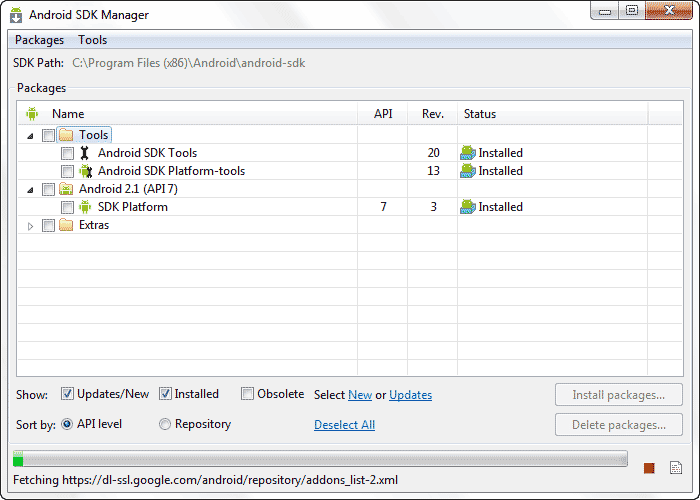Click the Install packages button

click(618, 395)
